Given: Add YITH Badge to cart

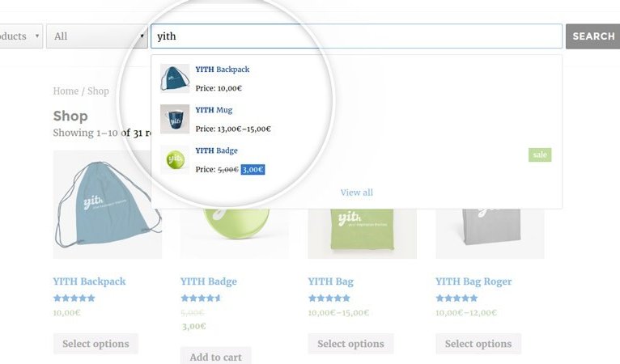Looking at the screenshot, I should (215, 356).
